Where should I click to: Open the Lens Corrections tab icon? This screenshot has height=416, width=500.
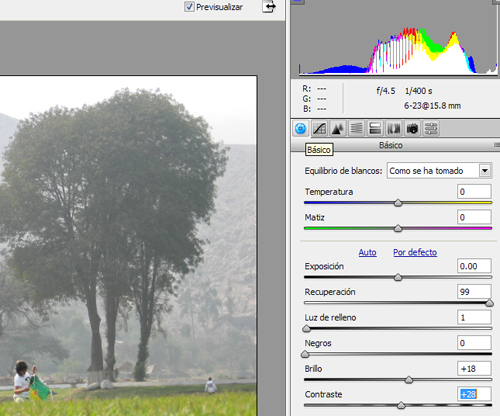point(394,129)
